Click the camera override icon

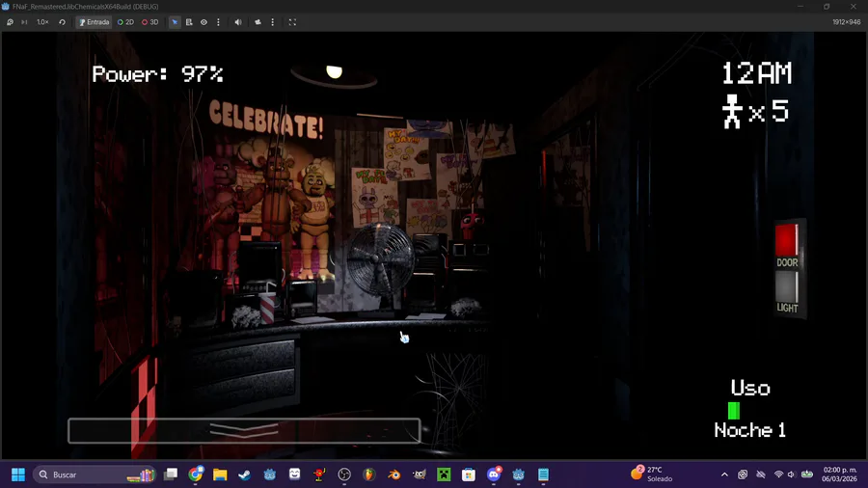tap(258, 22)
